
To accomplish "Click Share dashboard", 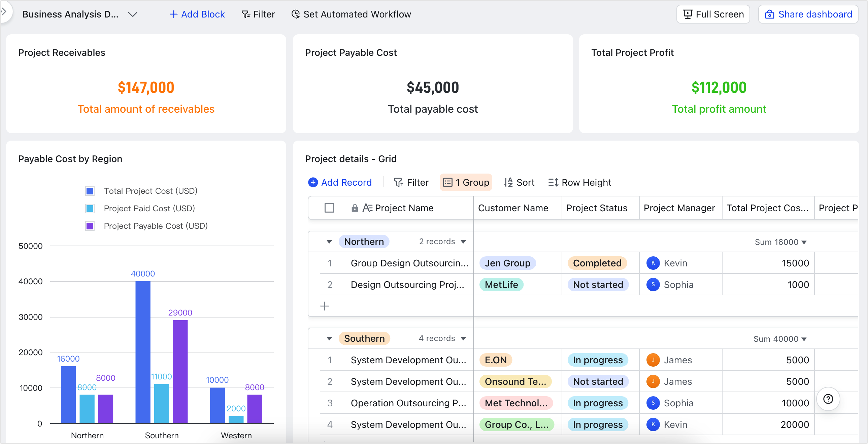I will 808,14.
